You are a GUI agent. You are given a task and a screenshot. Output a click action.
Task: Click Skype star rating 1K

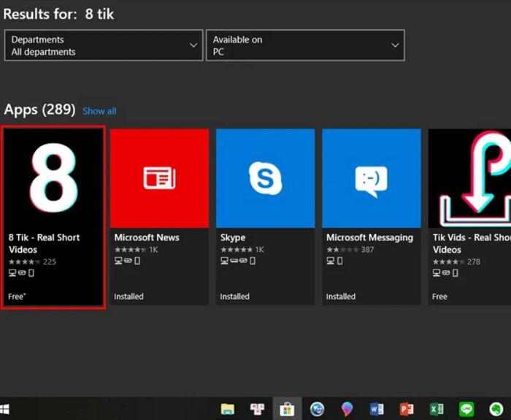pos(242,250)
